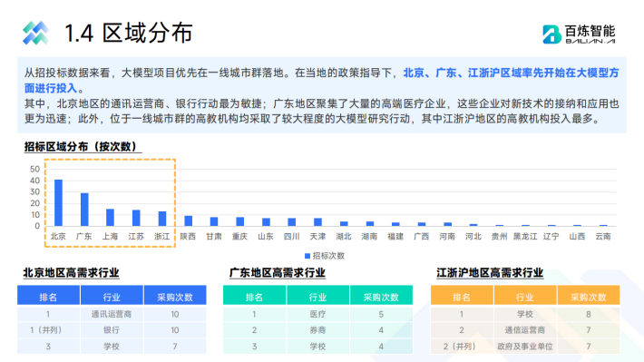Viewport: 644px width, 362px height.
Task: Click the 福建 axis label
Action: [x=395, y=236]
